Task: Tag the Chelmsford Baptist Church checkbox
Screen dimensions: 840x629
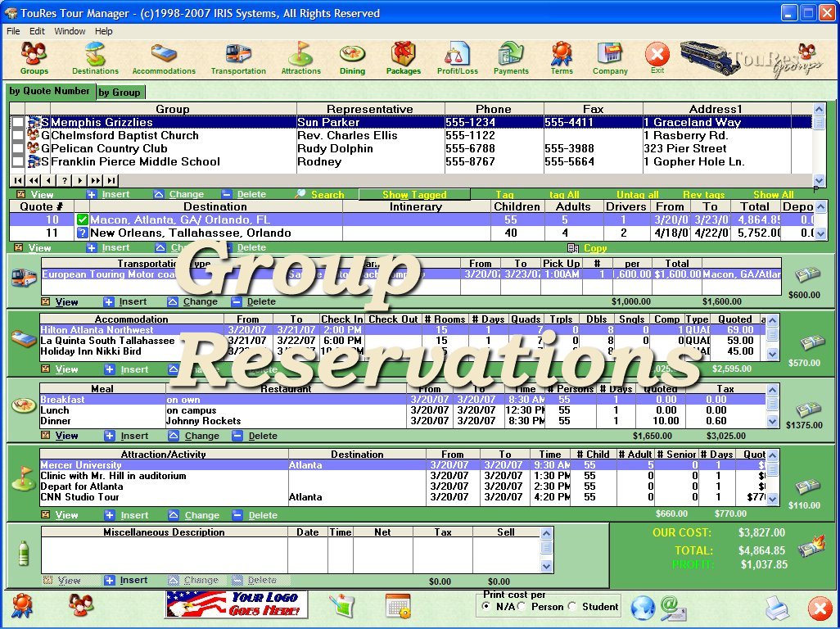Action: point(18,136)
